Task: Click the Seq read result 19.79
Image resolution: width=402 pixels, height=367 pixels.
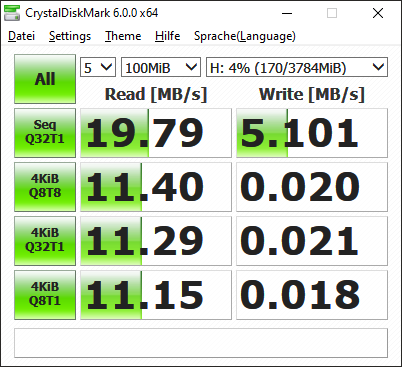Action: click(156, 133)
